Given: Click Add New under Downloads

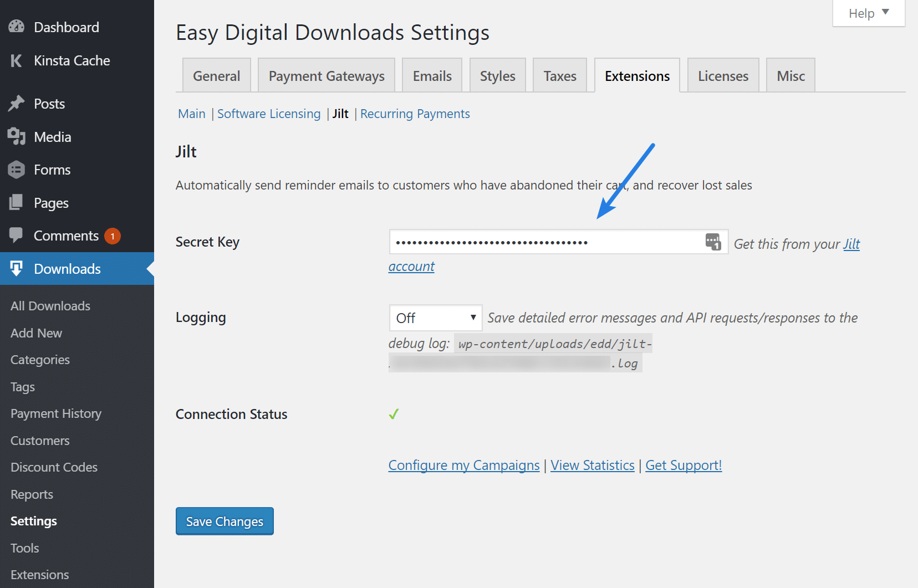Looking at the screenshot, I should pyautogui.click(x=37, y=333).
